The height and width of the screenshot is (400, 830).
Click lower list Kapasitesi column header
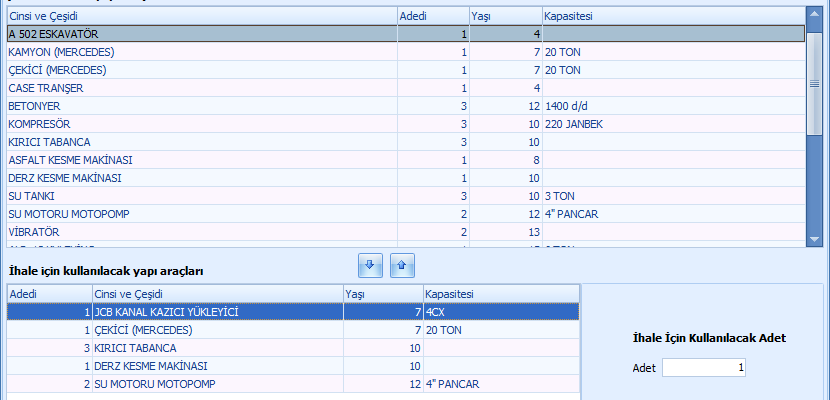point(500,294)
